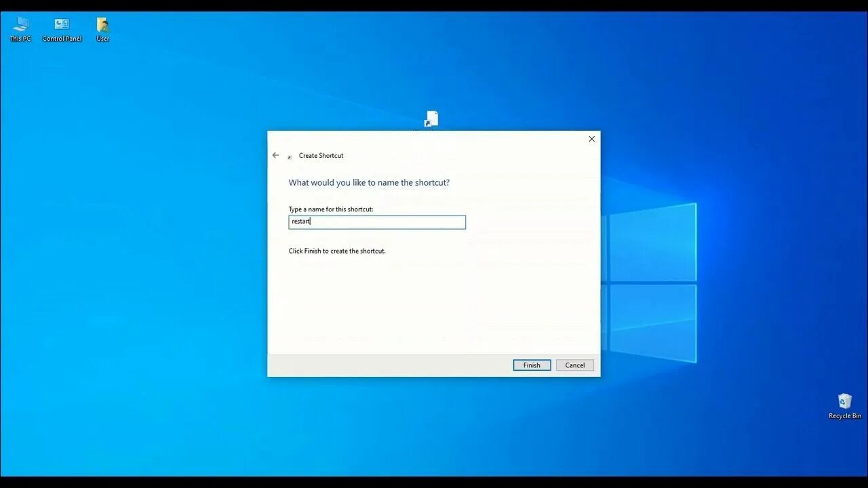Focus the shortcut name field containing 'restart'

[x=377, y=222]
